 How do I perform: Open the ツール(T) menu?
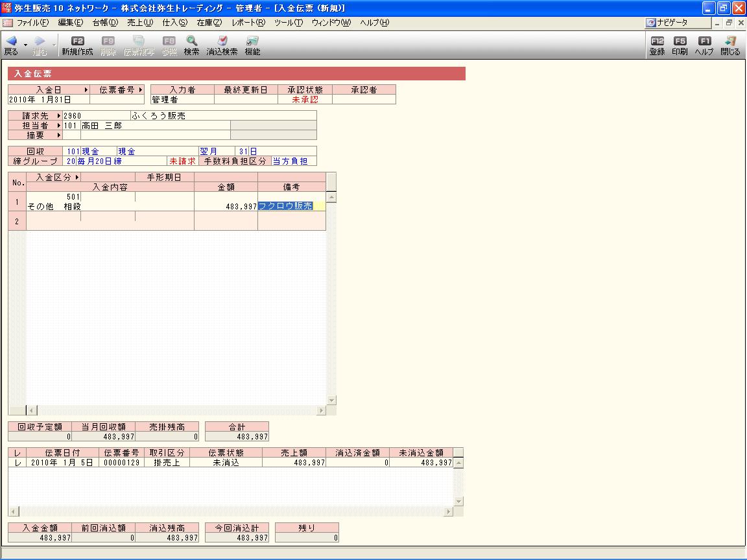(x=288, y=23)
